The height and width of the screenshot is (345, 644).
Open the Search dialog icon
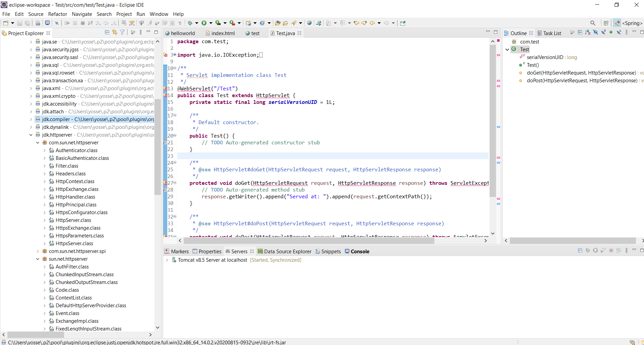[593, 23]
